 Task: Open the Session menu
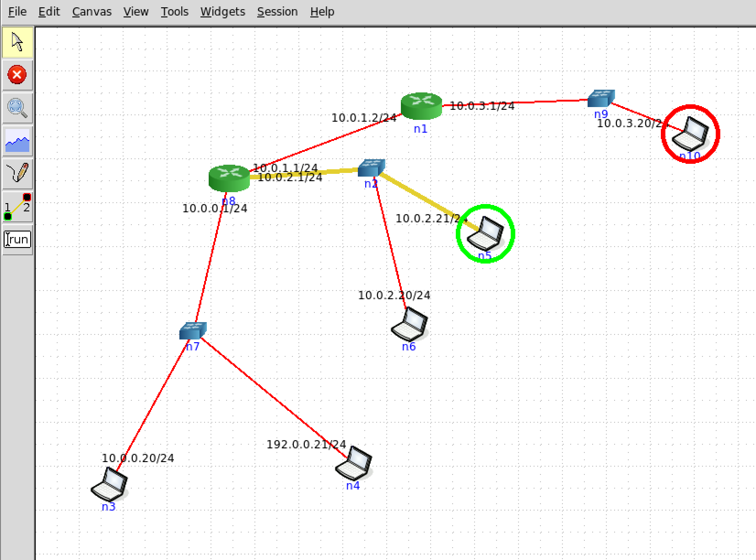pos(277,11)
